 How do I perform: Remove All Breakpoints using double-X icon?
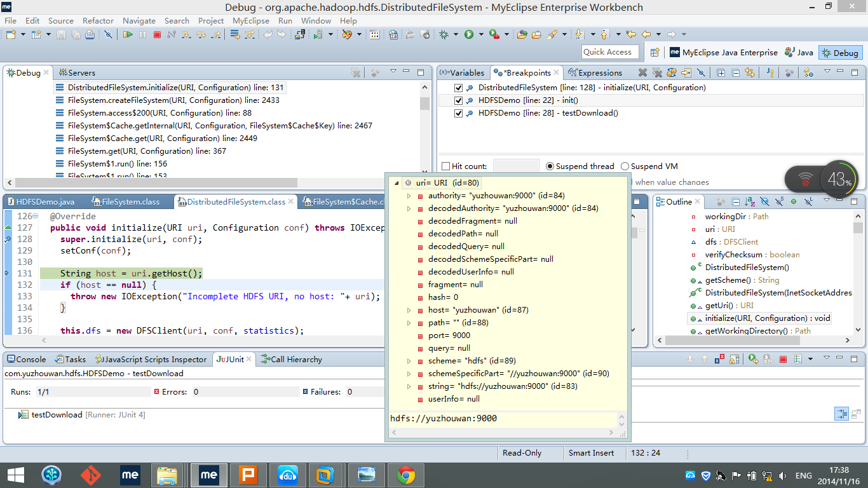click(x=657, y=72)
